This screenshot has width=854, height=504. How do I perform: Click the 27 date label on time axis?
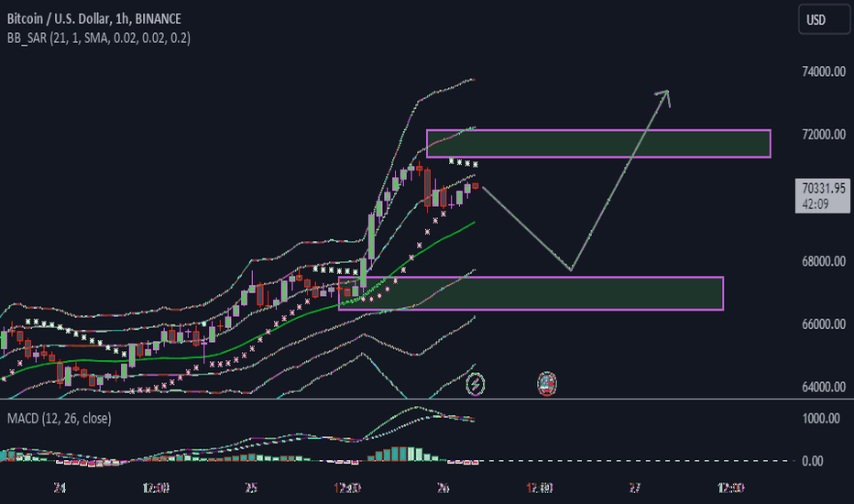point(634,488)
